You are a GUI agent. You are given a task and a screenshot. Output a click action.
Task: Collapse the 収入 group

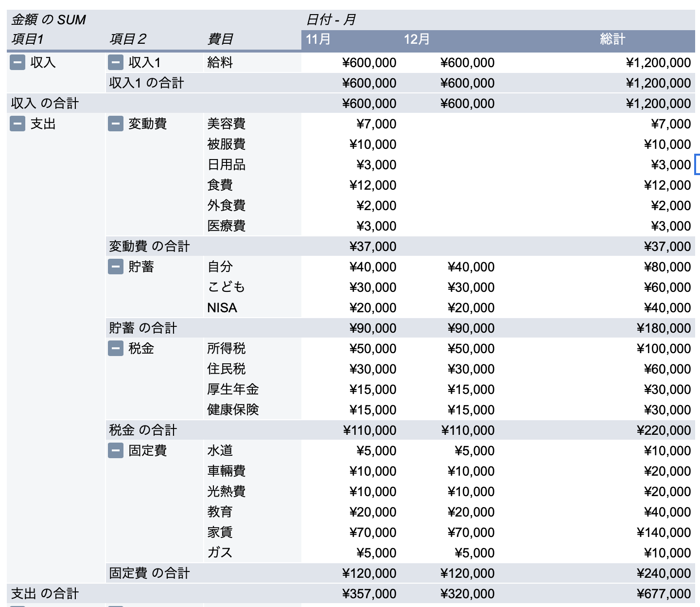pos(17,63)
